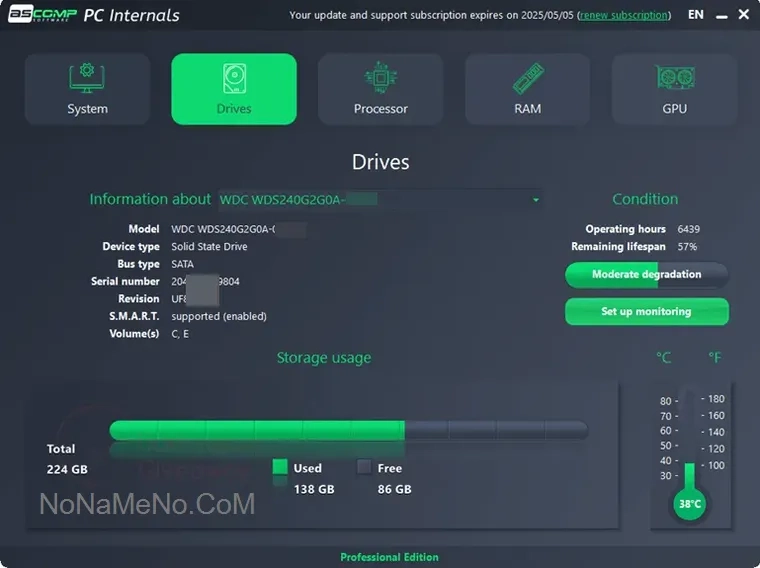Click the WDC WDS240G2G0A drive combo box
This screenshot has height=568, width=760.
coord(380,200)
